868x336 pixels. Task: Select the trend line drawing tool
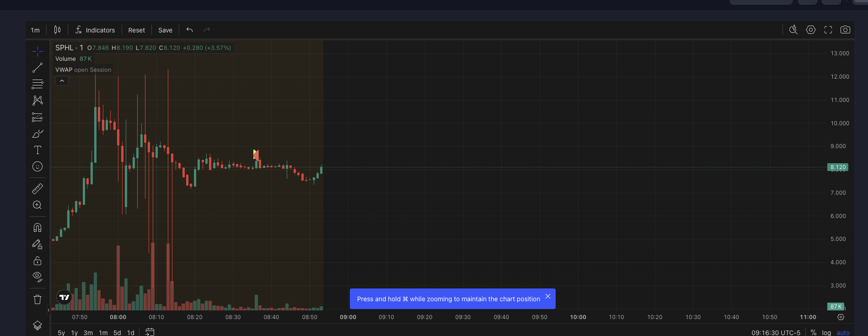pyautogui.click(x=38, y=68)
